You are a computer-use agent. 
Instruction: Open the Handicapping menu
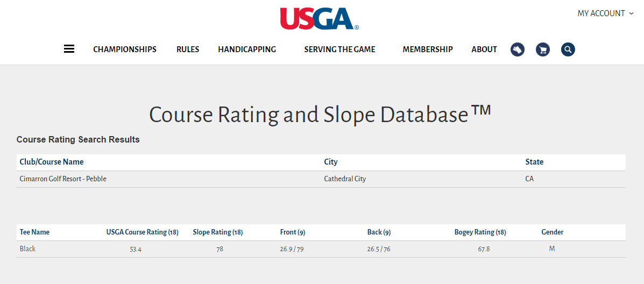[247, 49]
